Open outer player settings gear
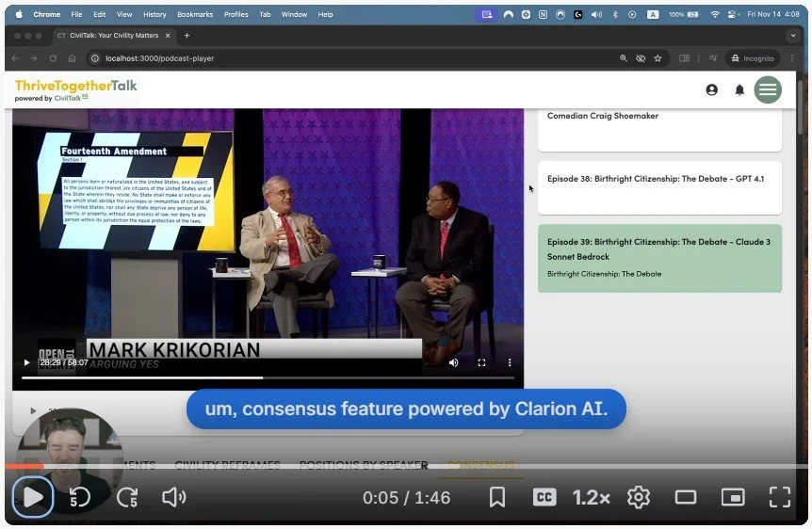Screen dimensions: 812x529 click(639, 497)
